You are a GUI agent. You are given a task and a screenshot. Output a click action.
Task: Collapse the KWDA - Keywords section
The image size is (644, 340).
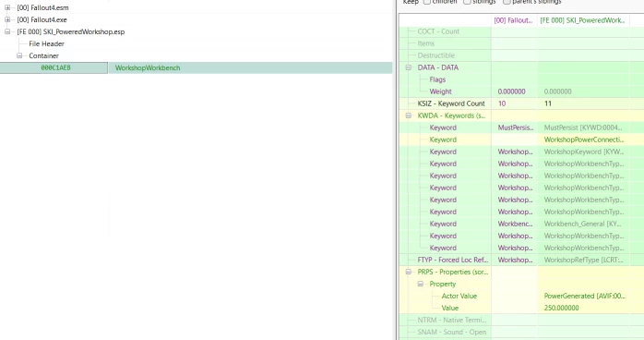pos(408,115)
